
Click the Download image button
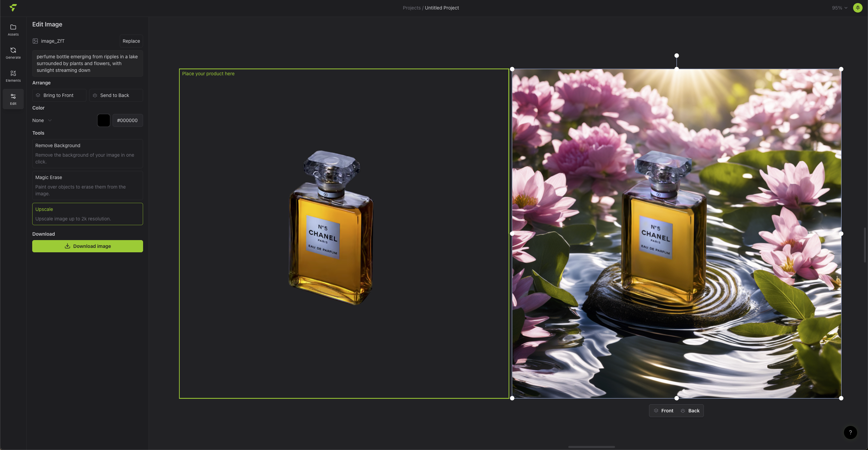point(87,246)
